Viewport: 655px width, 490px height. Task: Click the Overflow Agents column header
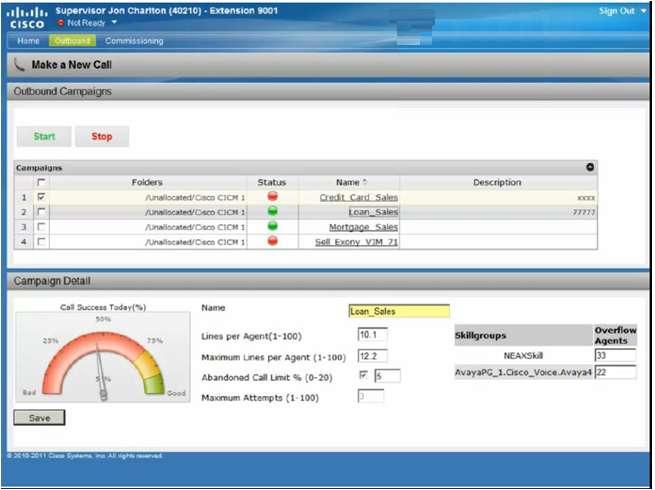click(615, 335)
